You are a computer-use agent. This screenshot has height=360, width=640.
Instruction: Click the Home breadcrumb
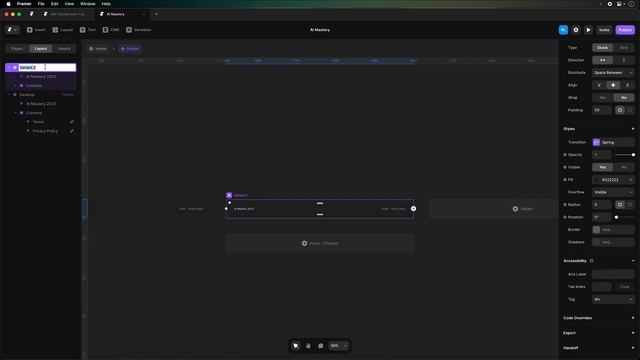click(x=98, y=49)
